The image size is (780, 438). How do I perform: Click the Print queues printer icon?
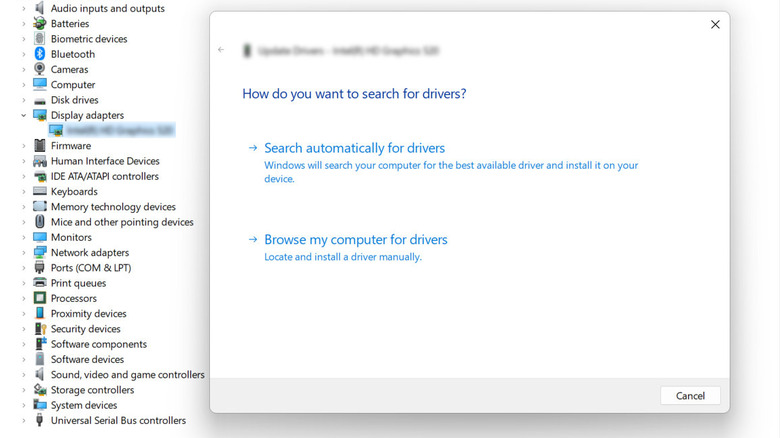click(x=40, y=283)
